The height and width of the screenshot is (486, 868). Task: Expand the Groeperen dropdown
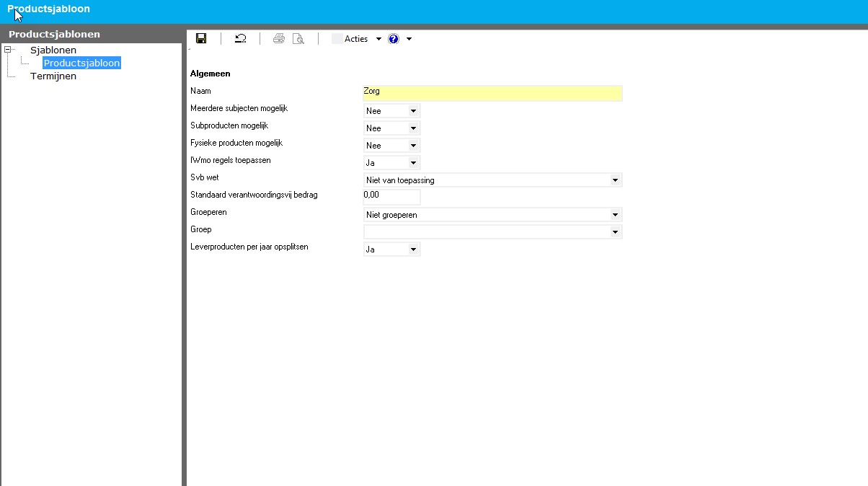(615, 215)
